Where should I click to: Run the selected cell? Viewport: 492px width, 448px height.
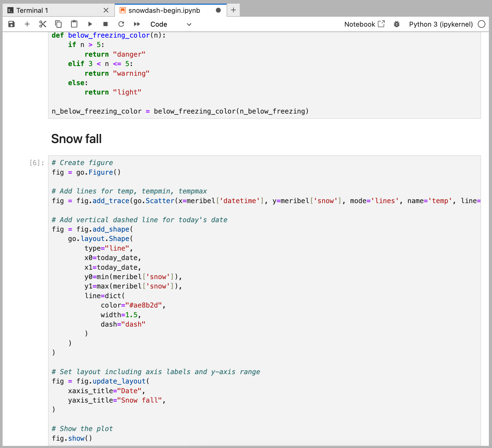tap(90, 24)
